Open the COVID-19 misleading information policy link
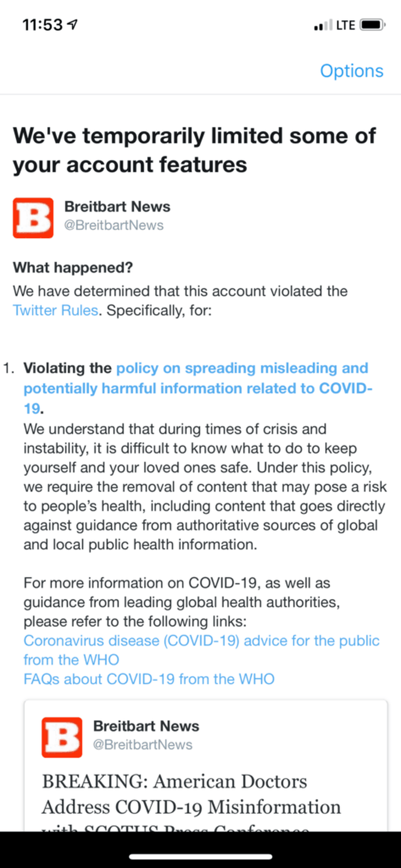The image size is (401, 868). click(x=197, y=388)
